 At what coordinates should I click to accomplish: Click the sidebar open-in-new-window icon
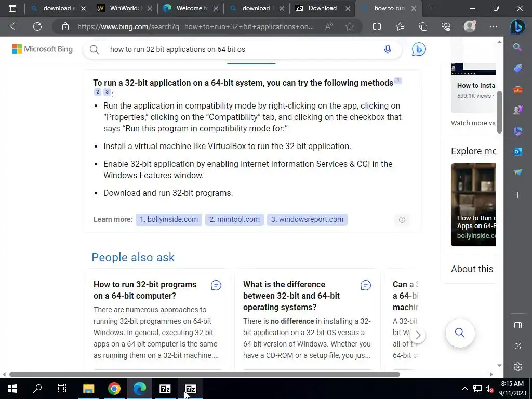pyautogui.click(x=518, y=346)
